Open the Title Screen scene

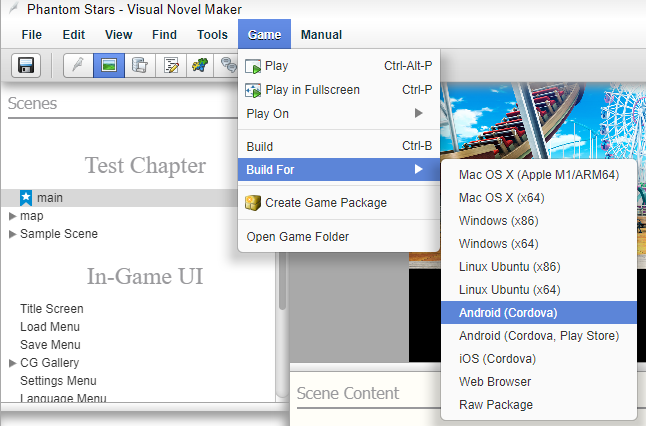pos(52,309)
